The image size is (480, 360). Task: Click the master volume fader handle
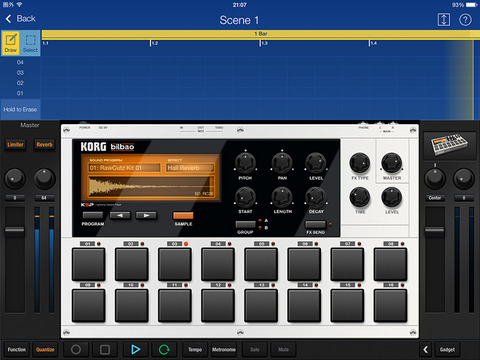[14, 230]
